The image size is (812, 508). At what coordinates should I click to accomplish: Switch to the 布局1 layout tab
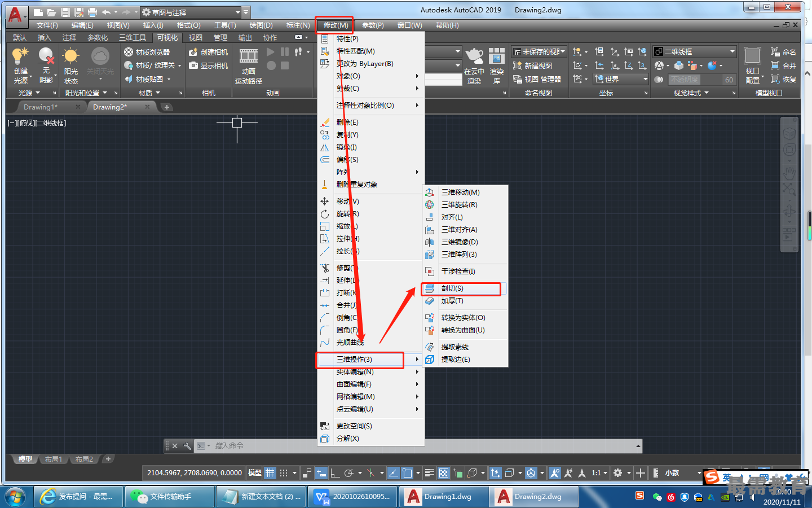(54, 459)
